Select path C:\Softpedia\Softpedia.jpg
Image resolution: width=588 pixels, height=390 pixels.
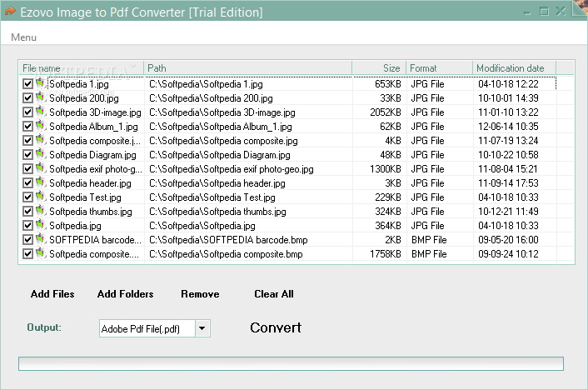[x=202, y=226]
